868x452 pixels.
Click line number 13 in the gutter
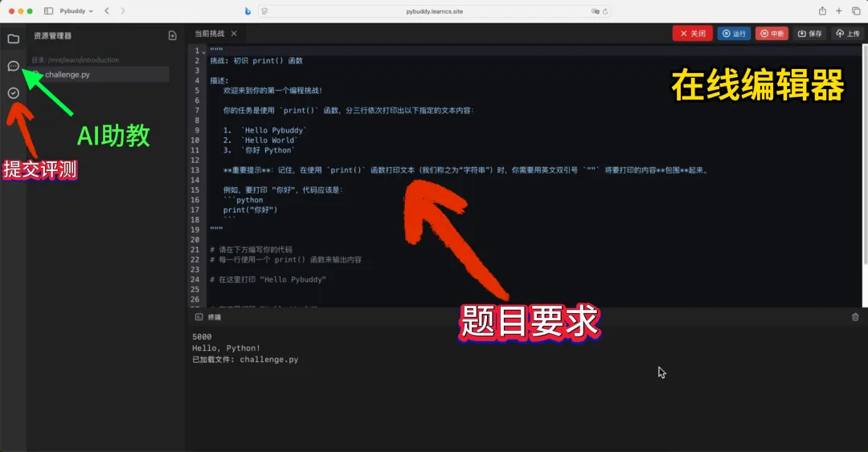pyautogui.click(x=194, y=170)
